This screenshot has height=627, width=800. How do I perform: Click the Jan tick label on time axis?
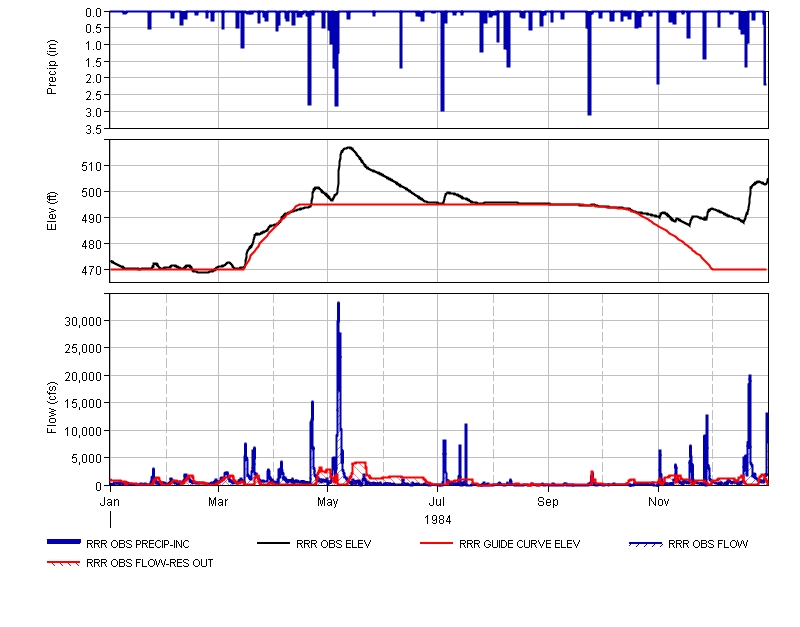pos(110,499)
